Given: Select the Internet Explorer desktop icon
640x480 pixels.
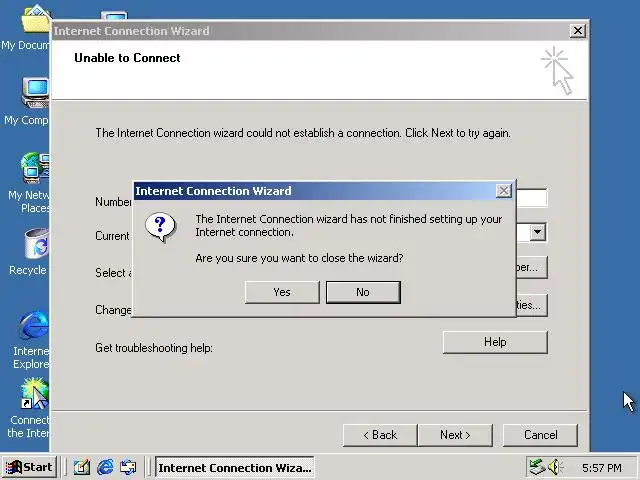Looking at the screenshot, I should [x=31, y=340].
